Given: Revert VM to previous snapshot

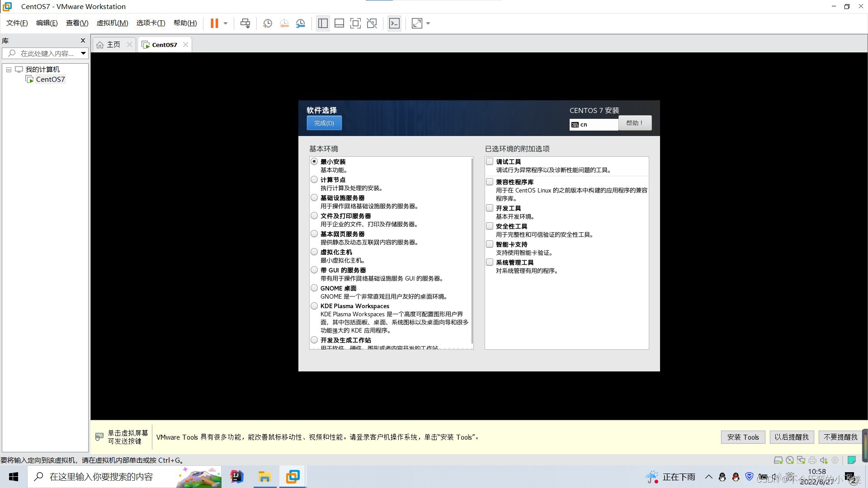Looking at the screenshot, I should (284, 23).
